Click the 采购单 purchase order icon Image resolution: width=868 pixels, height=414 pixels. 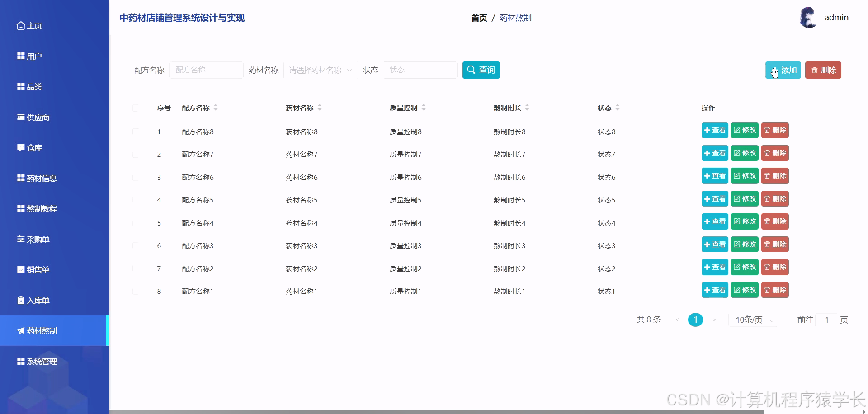(20, 239)
